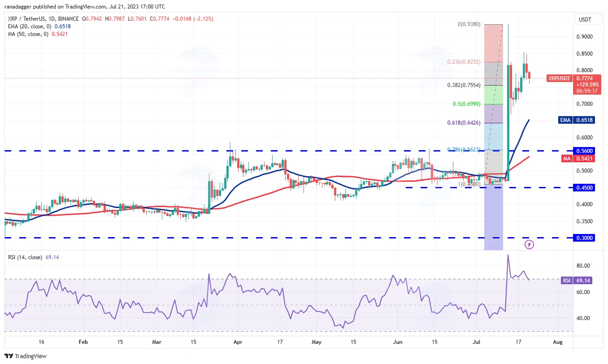Click the red MA tag on price scale
This screenshot has height=364, width=608.
[567, 159]
